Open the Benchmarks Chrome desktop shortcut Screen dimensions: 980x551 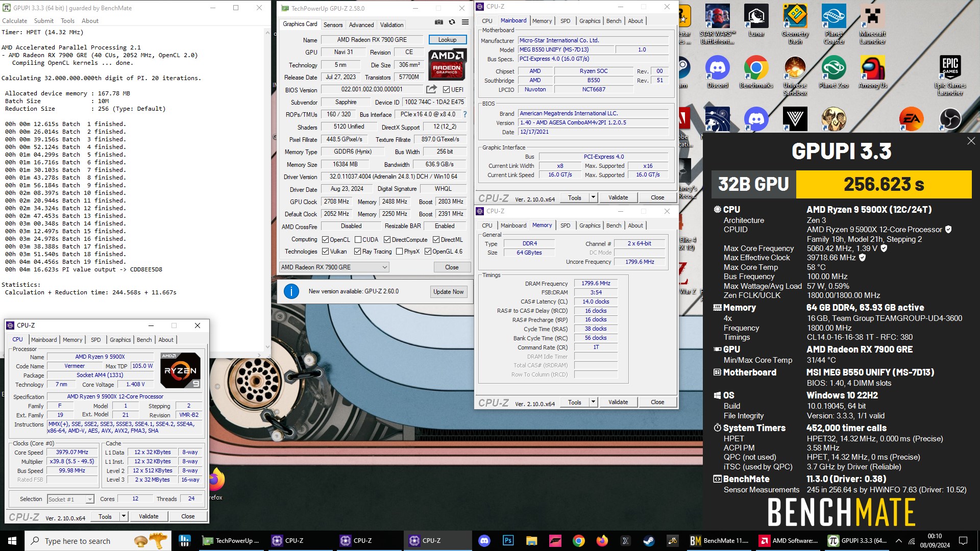[756, 71]
